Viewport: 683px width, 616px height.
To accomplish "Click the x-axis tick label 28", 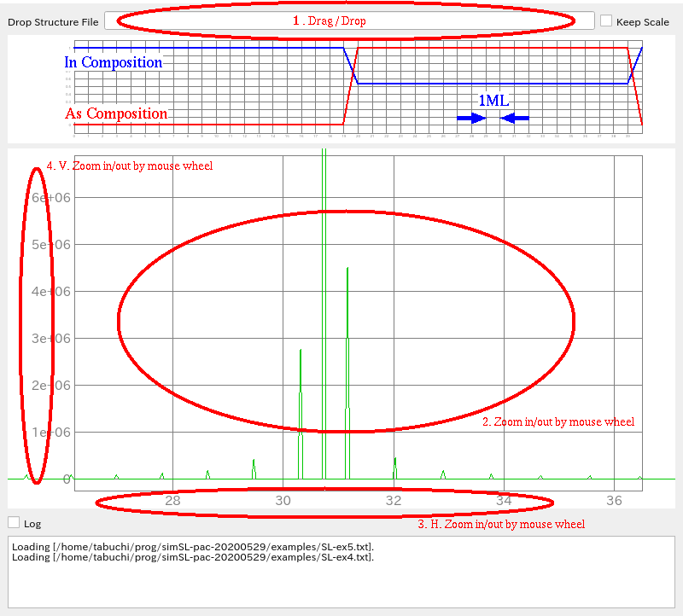I will [172, 500].
